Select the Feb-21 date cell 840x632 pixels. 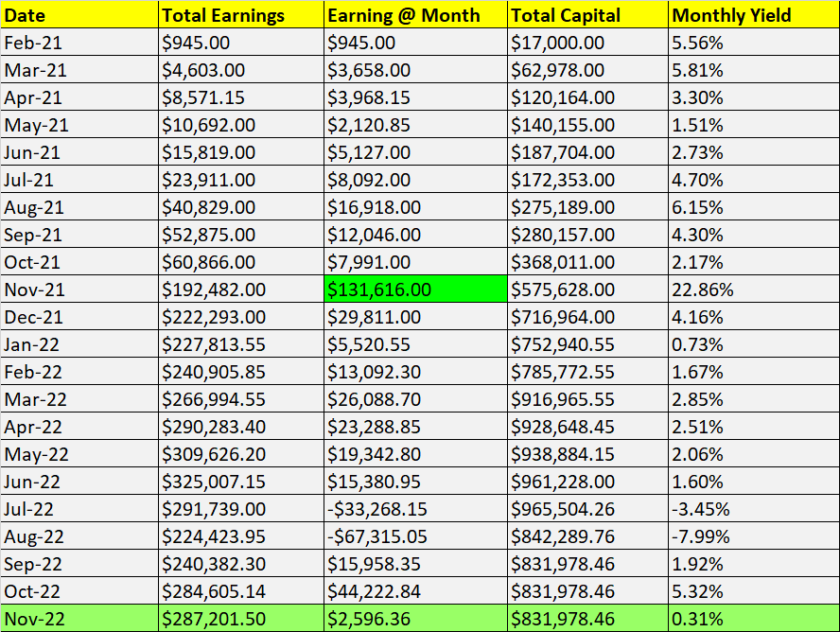79,43
